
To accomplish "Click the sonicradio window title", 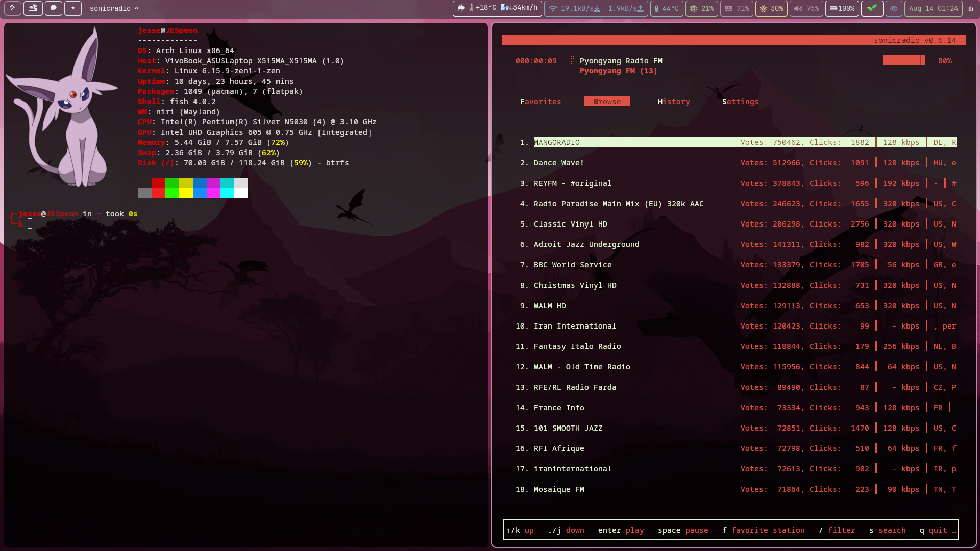I will [114, 8].
